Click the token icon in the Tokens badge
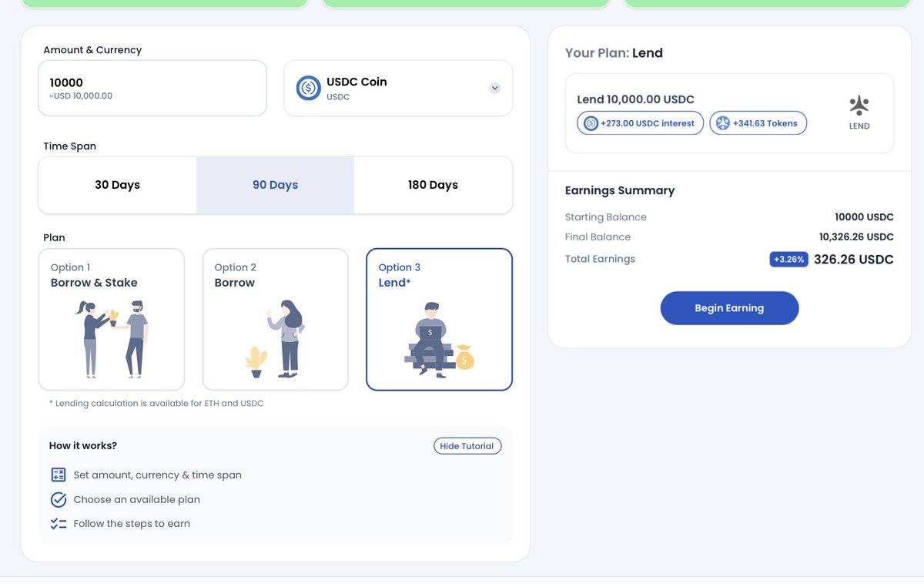The height and width of the screenshot is (584, 924). (723, 123)
